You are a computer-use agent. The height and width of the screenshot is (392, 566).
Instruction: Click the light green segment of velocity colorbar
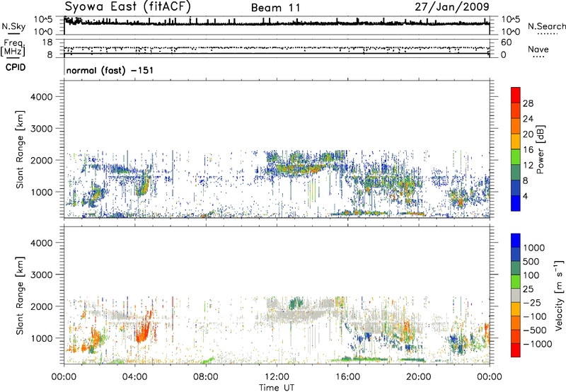pyautogui.click(x=516, y=282)
